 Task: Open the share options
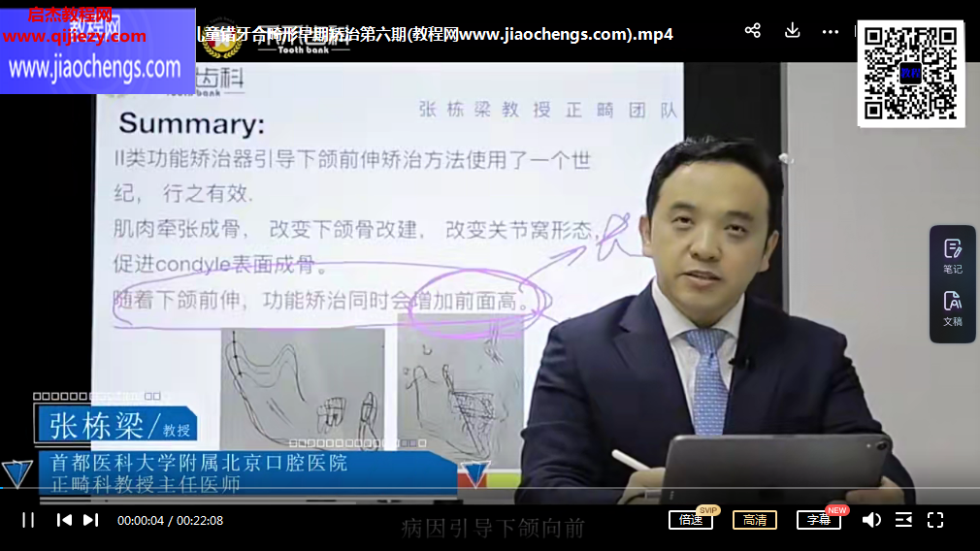(x=752, y=31)
